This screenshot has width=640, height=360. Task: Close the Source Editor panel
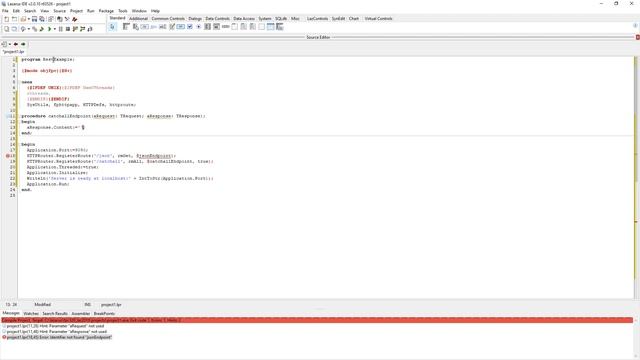tap(638, 37)
